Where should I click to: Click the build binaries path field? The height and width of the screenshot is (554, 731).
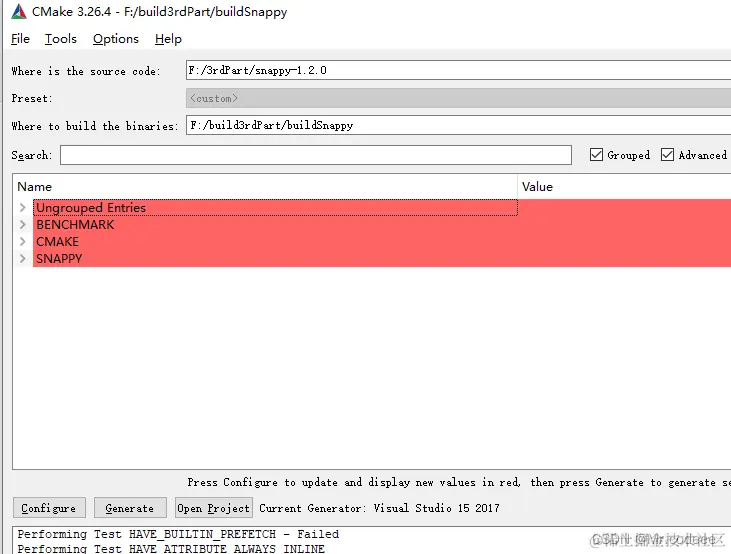point(458,125)
